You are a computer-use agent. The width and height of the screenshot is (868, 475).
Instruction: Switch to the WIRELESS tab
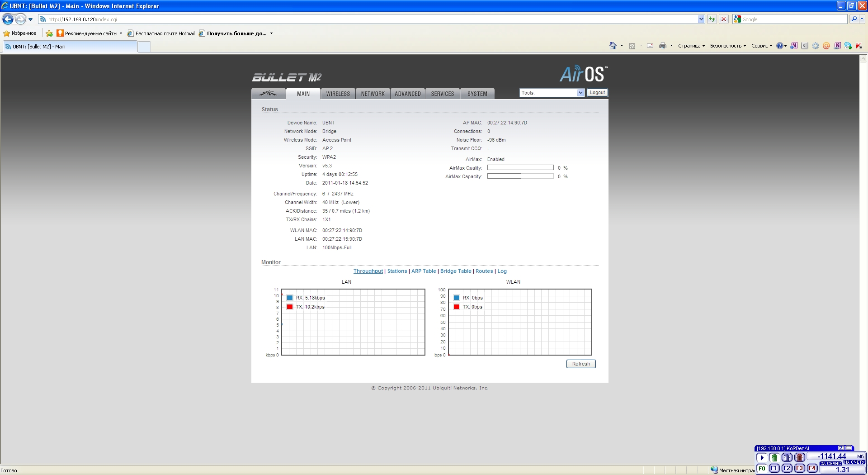tap(338, 94)
